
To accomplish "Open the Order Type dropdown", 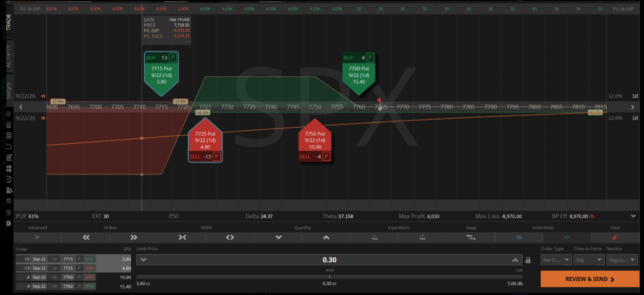I will pyautogui.click(x=556, y=260).
